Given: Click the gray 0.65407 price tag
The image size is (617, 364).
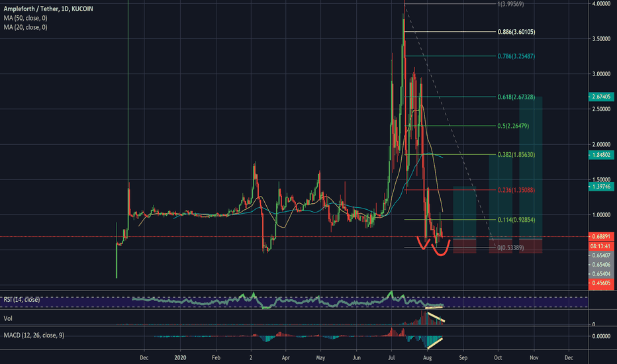Looking at the screenshot, I should pos(601,255).
